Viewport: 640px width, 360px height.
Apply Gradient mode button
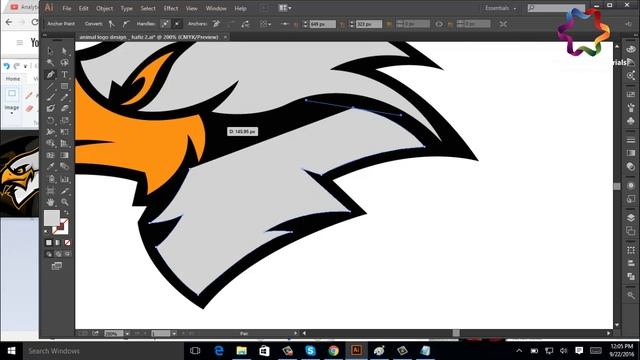[58, 242]
